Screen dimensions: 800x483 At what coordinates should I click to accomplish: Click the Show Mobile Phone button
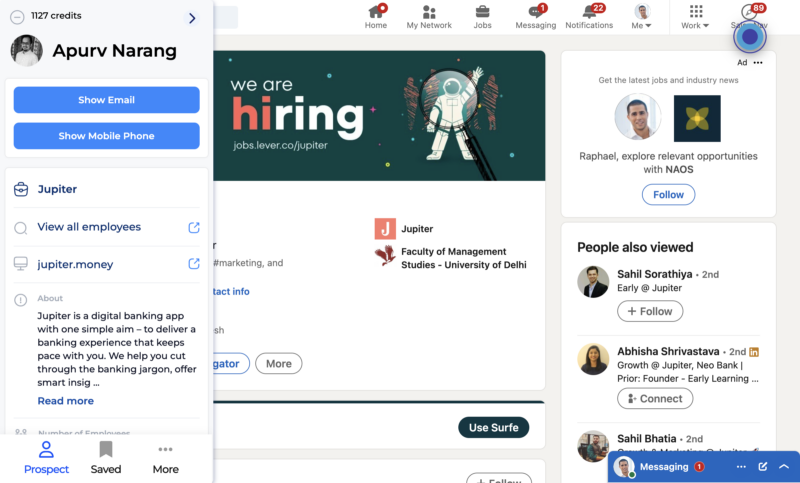click(x=107, y=136)
